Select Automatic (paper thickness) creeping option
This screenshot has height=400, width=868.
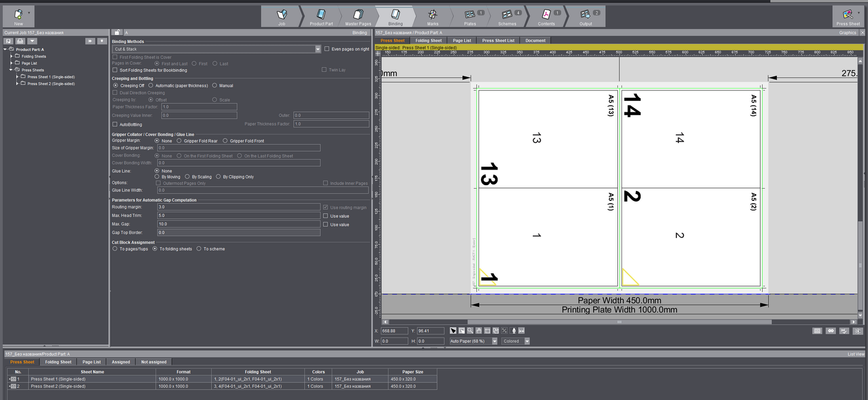(x=151, y=86)
